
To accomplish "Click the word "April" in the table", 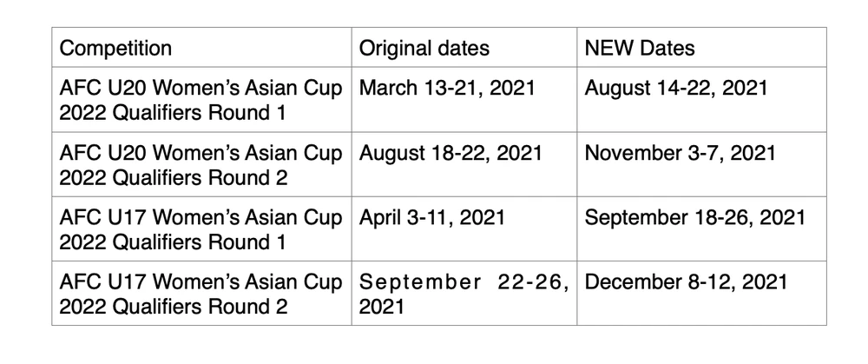I will coord(377,218).
